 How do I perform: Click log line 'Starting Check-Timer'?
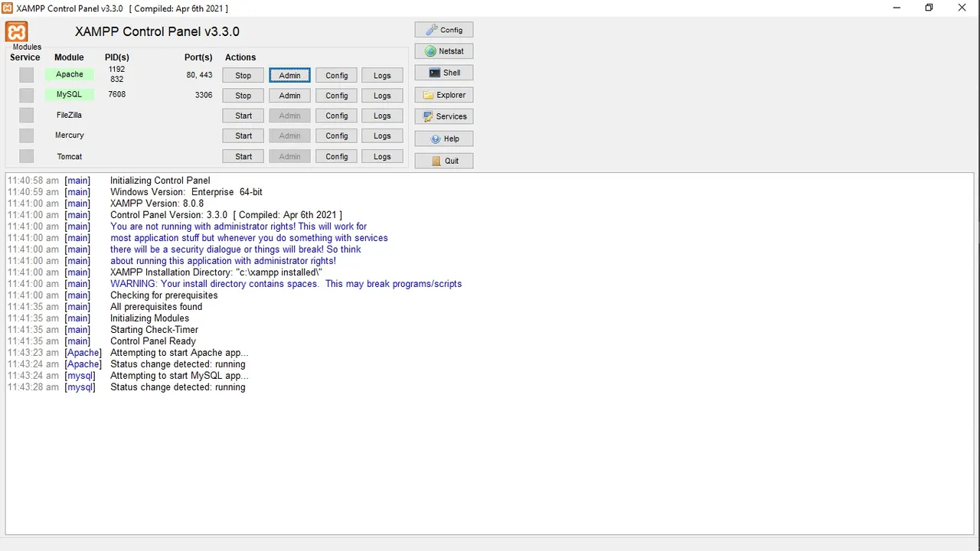pyautogui.click(x=154, y=330)
